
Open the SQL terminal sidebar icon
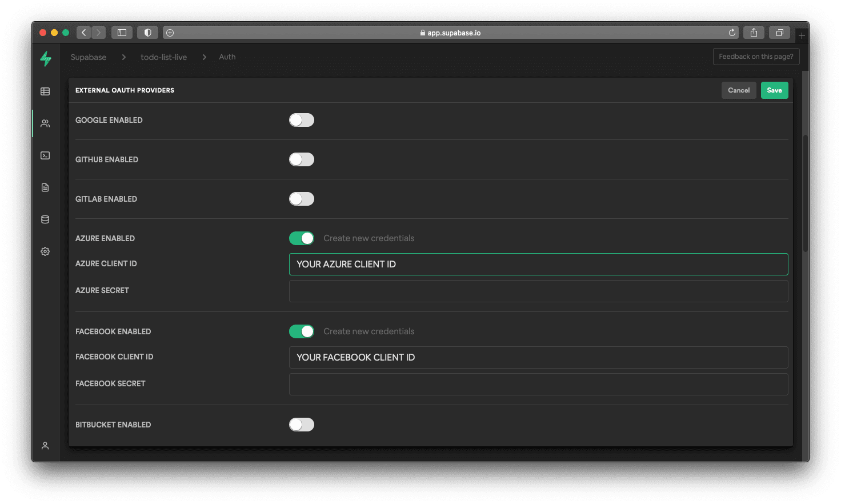click(45, 155)
